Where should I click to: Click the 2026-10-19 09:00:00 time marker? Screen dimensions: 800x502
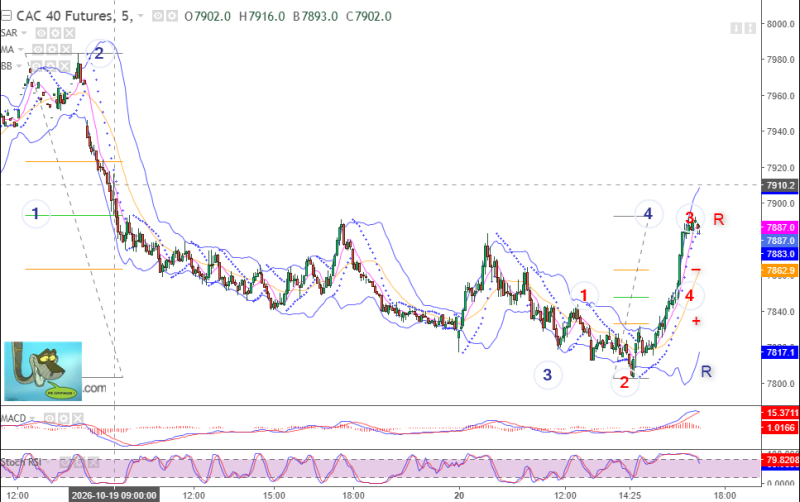tap(114, 495)
